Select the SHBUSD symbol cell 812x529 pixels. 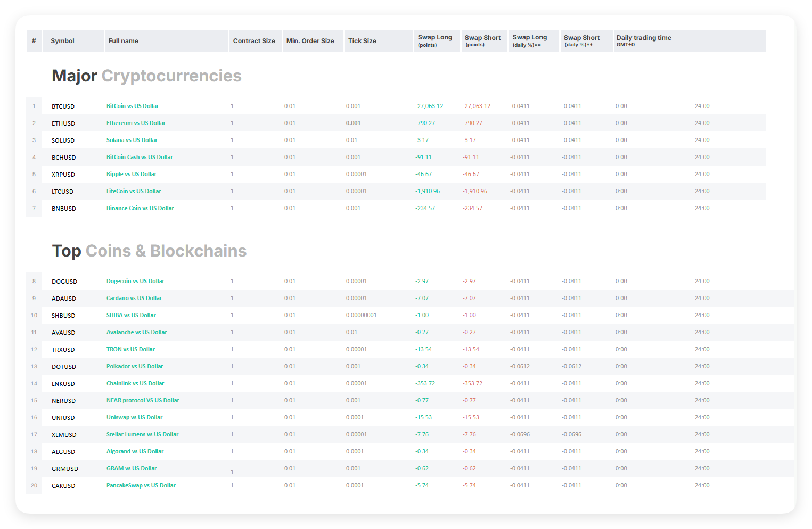[x=63, y=316]
